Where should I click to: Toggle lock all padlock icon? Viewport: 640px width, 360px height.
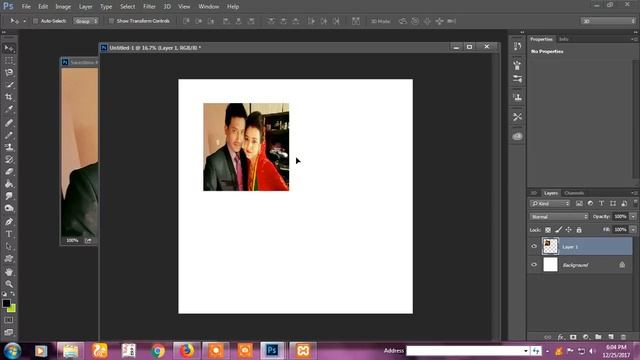[579, 230]
